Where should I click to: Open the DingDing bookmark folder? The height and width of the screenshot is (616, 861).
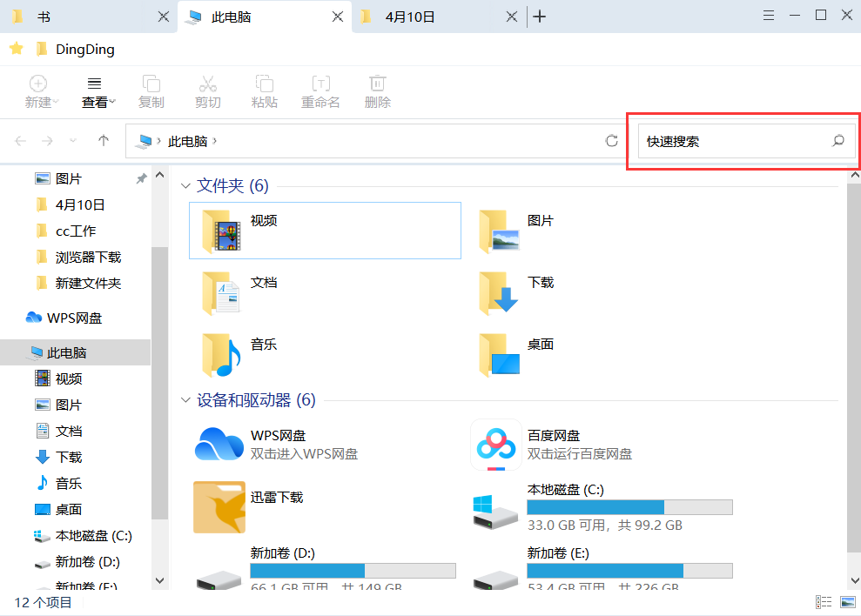76,50
